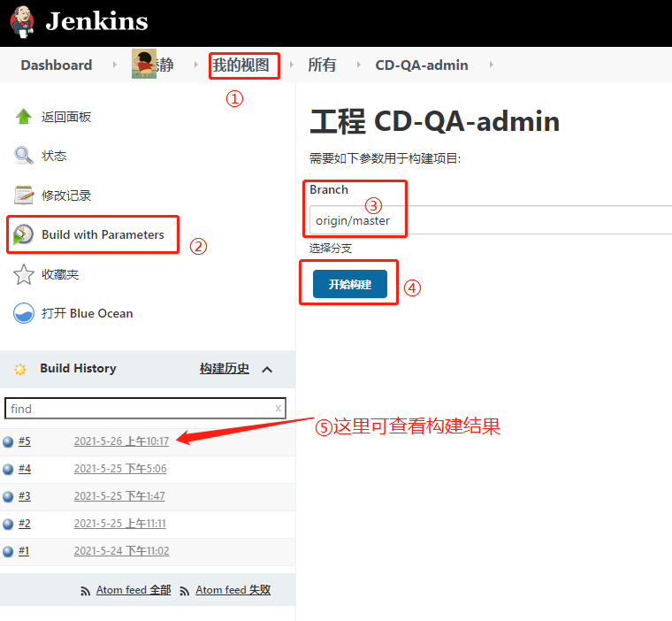The width and height of the screenshot is (672, 621).
Task: Open 打开 Blue Ocean link
Action: (x=87, y=313)
